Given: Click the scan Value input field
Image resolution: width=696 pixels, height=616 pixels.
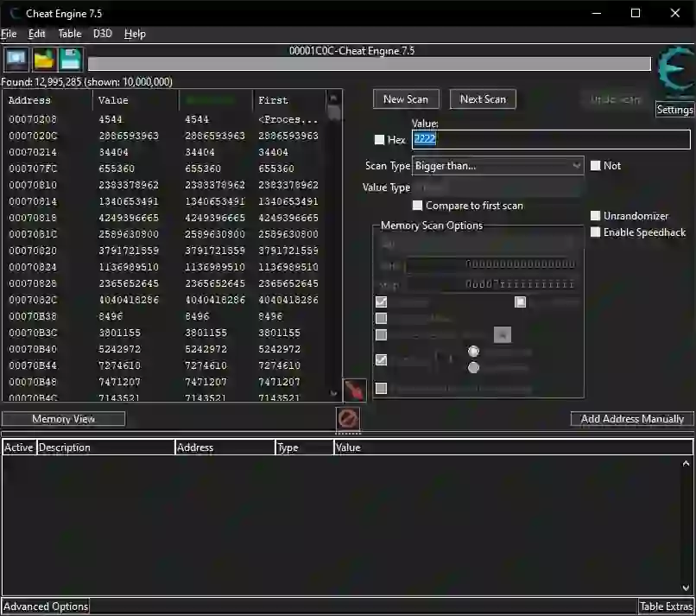Looking at the screenshot, I should 551,139.
